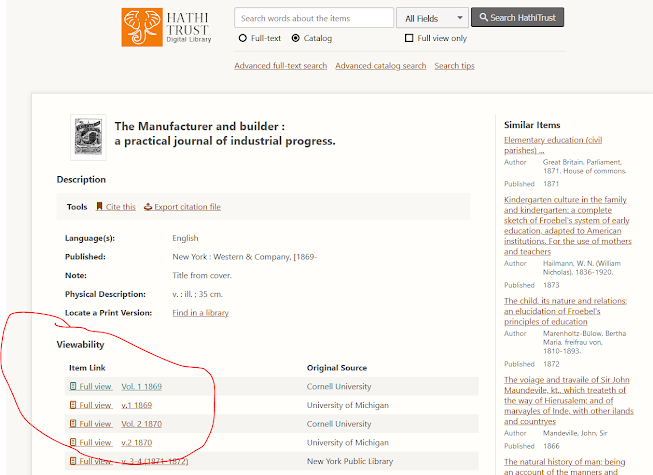Click the Cite this bookmark icon
The width and height of the screenshot is (653, 475).
click(x=99, y=206)
